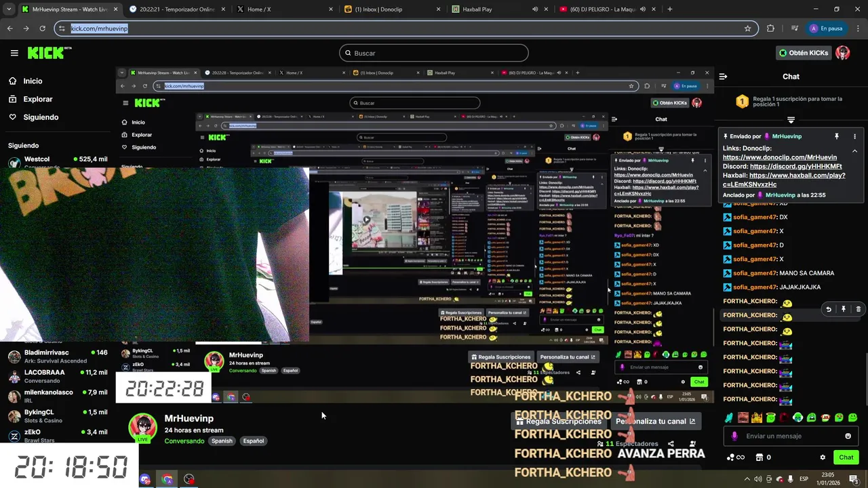The width and height of the screenshot is (868, 488).
Task: Open the Haxball play link in chat
Action: [x=783, y=180]
